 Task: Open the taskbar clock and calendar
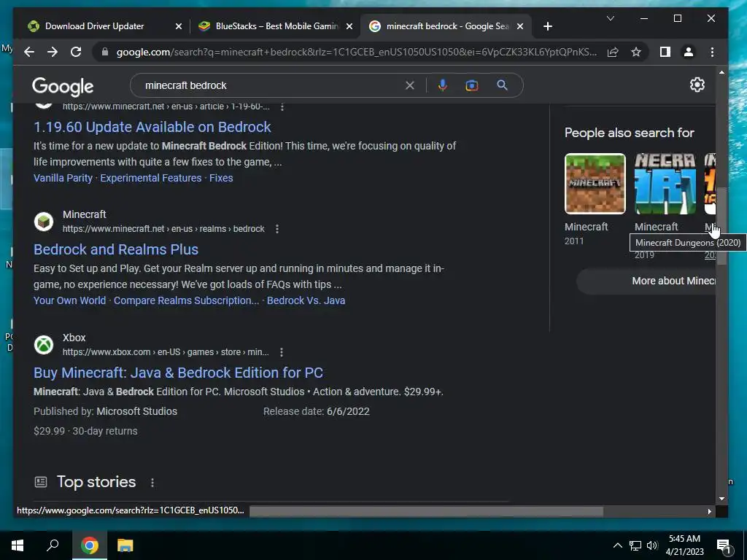pyautogui.click(x=684, y=545)
